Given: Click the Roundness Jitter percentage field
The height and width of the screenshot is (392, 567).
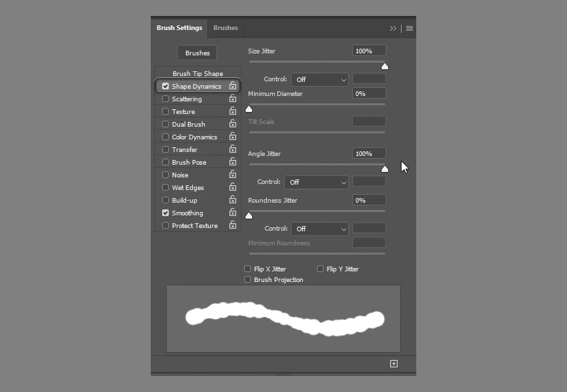Looking at the screenshot, I should (x=369, y=200).
